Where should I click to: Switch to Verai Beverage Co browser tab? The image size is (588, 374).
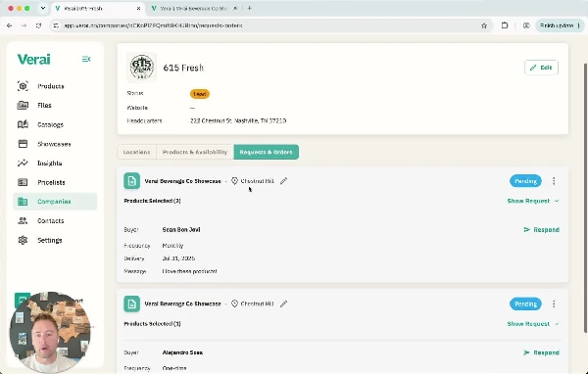[x=194, y=8]
